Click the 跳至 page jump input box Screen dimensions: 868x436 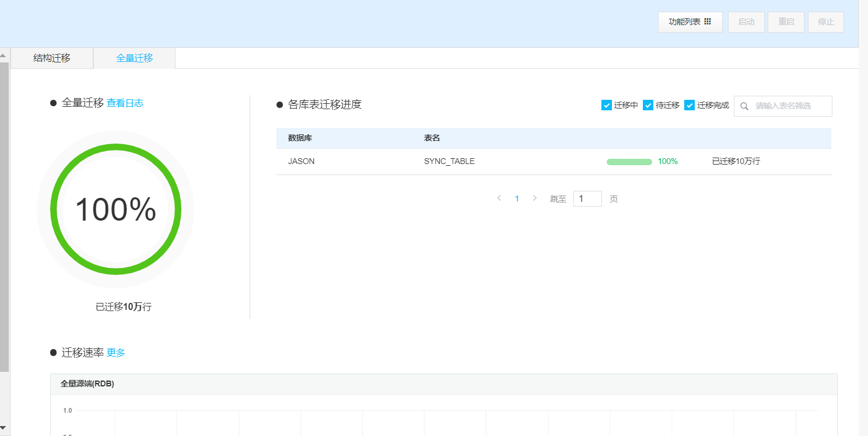coord(587,198)
